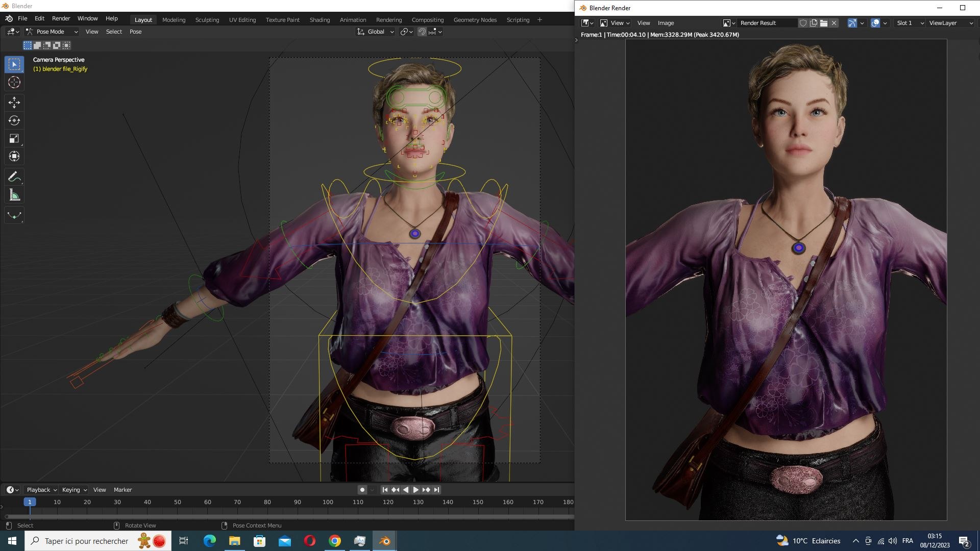Select the Annotate pencil tool

click(14, 177)
